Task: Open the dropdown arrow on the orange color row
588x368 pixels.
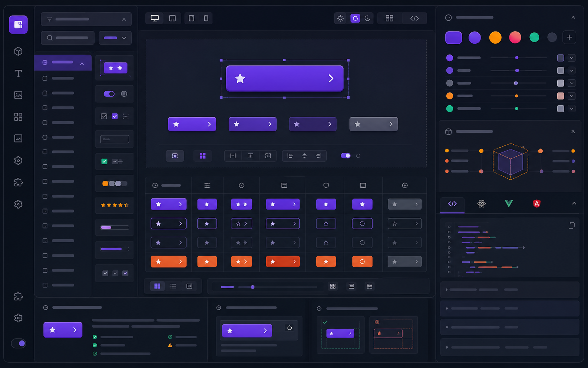Action: pyautogui.click(x=571, y=96)
